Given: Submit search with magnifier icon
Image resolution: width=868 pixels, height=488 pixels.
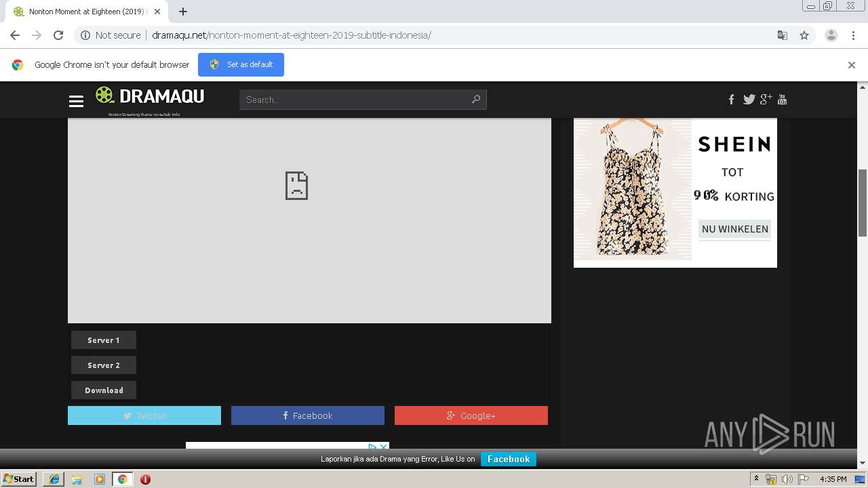Looking at the screenshot, I should (476, 100).
